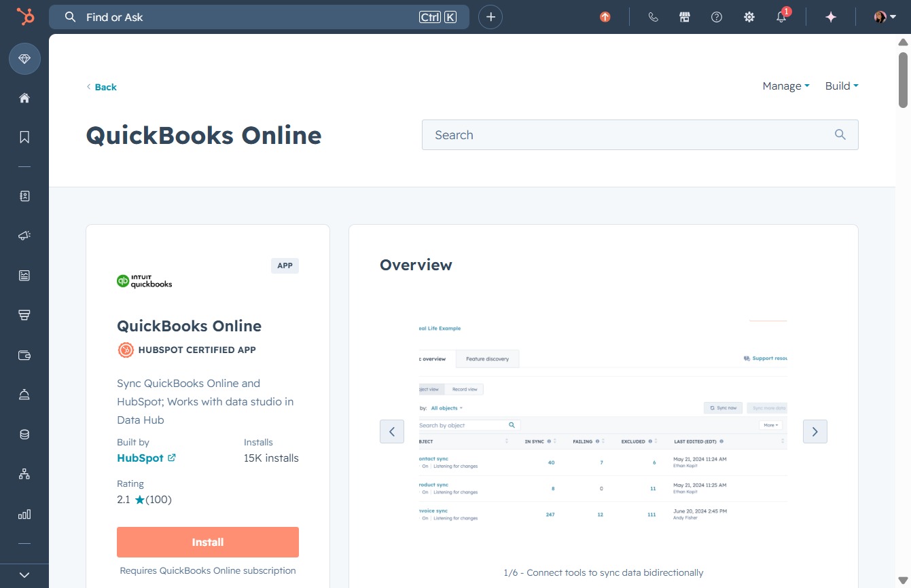The width and height of the screenshot is (911, 588).
Task: Open the Marketing megaphone sidebar icon
Action: coord(24,236)
